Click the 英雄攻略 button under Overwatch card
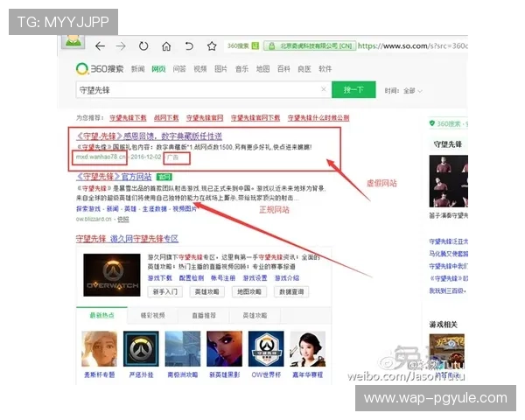This screenshot has height=420, width=525. point(206,291)
